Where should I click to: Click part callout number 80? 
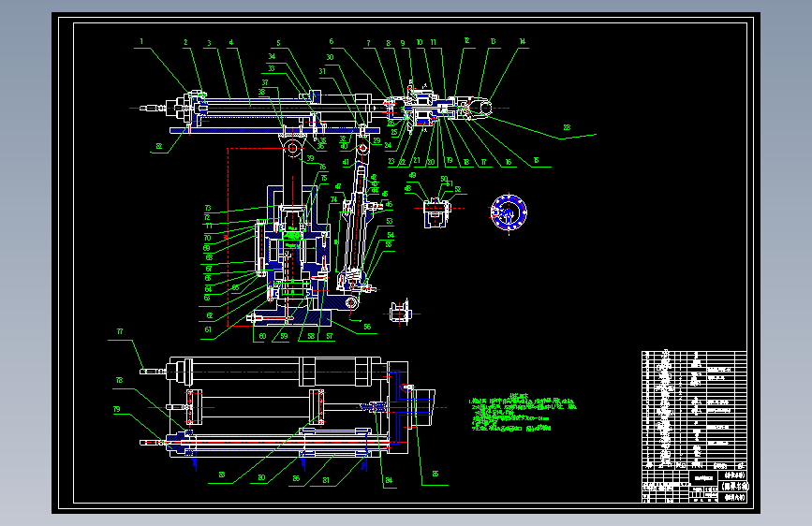pyautogui.click(x=261, y=478)
